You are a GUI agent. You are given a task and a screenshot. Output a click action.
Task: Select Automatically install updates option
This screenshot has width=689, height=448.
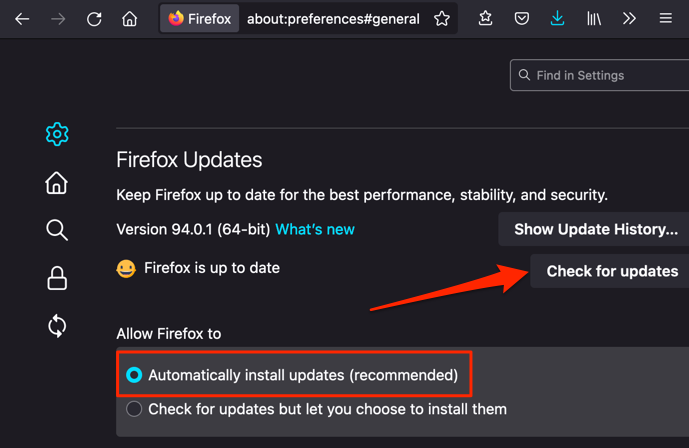point(134,375)
